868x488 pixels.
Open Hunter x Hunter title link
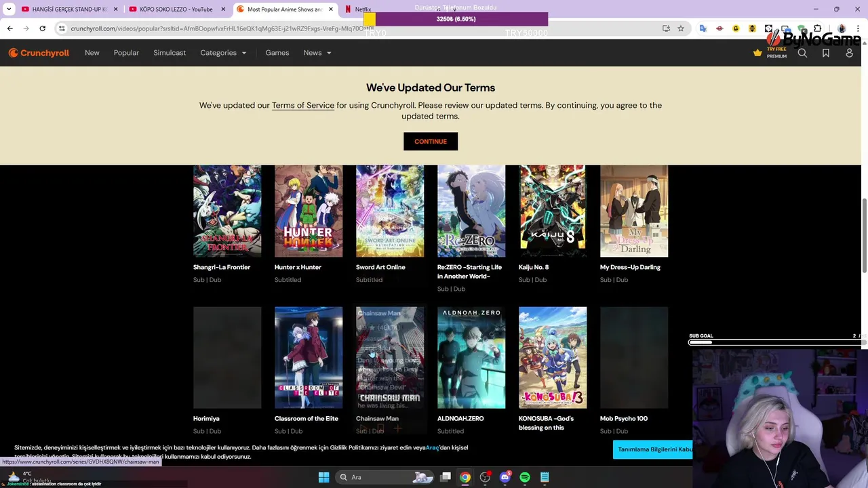point(298,267)
